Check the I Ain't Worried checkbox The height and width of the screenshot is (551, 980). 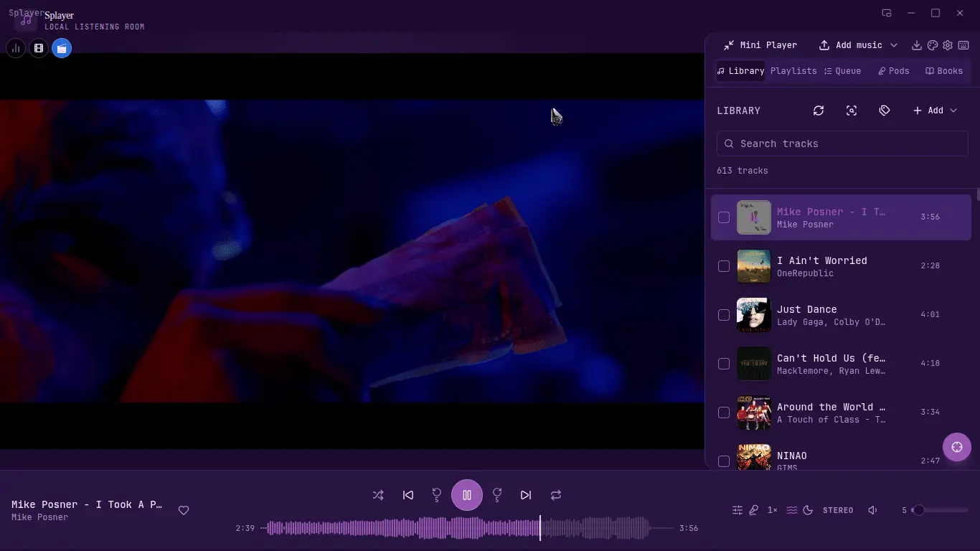tap(724, 266)
